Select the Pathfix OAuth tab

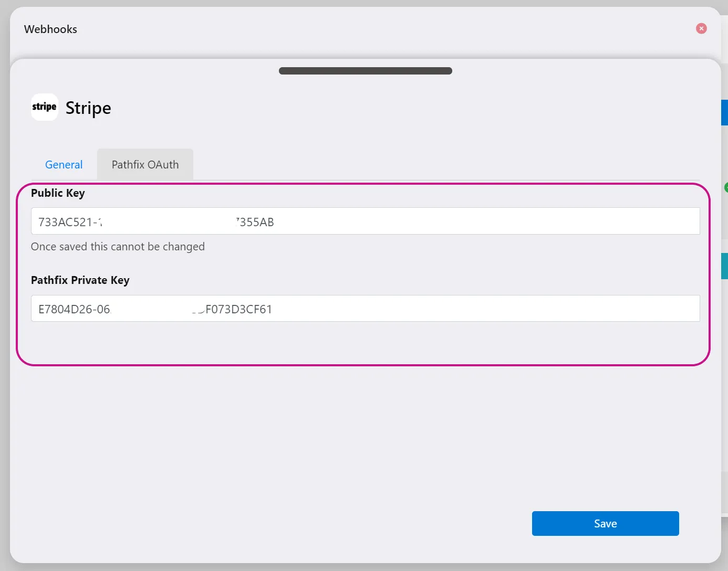(x=145, y=165)
